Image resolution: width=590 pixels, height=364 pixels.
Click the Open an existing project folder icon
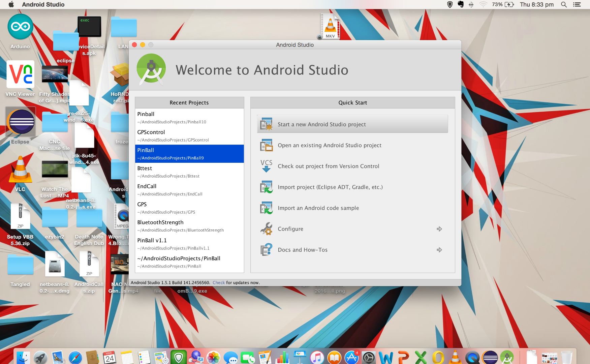coord(266,145)
